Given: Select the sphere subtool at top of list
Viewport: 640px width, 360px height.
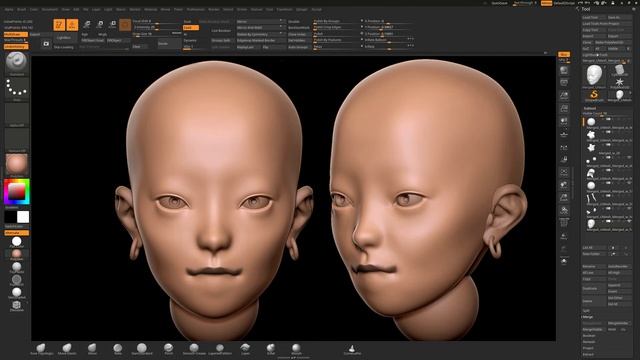Looking at the screenshot, I should click(591, 122).
